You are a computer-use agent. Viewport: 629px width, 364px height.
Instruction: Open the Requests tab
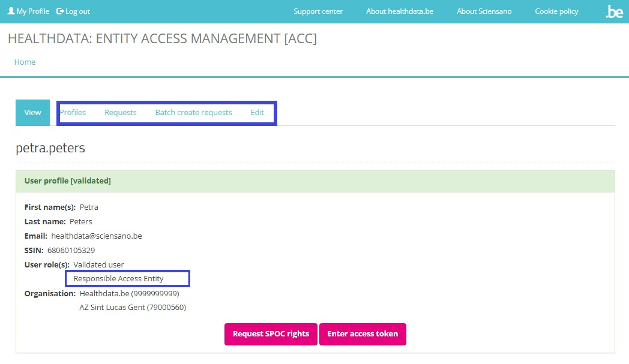point(121,113)
